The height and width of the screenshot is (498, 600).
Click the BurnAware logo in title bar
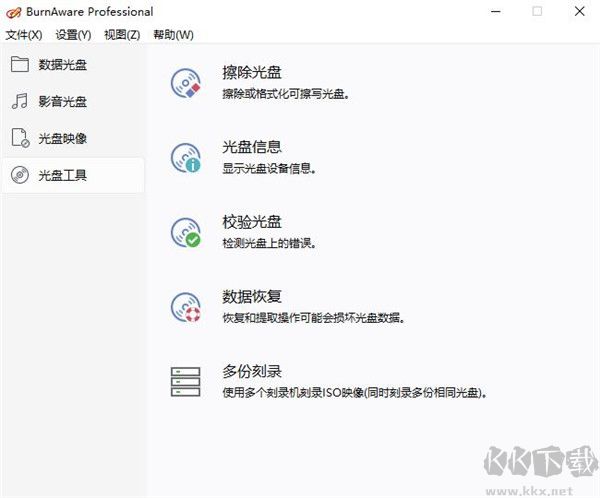tap(13, 12)
